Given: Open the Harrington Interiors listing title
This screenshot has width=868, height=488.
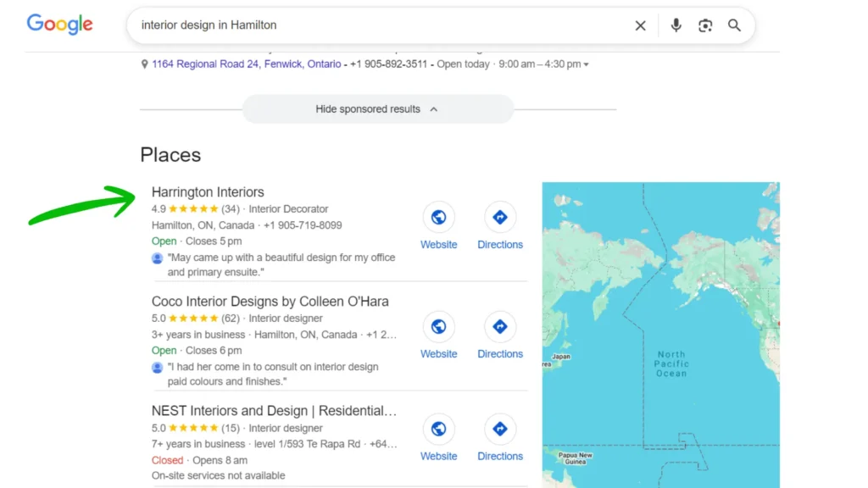Looking at the screenshot, I should 208,192.
